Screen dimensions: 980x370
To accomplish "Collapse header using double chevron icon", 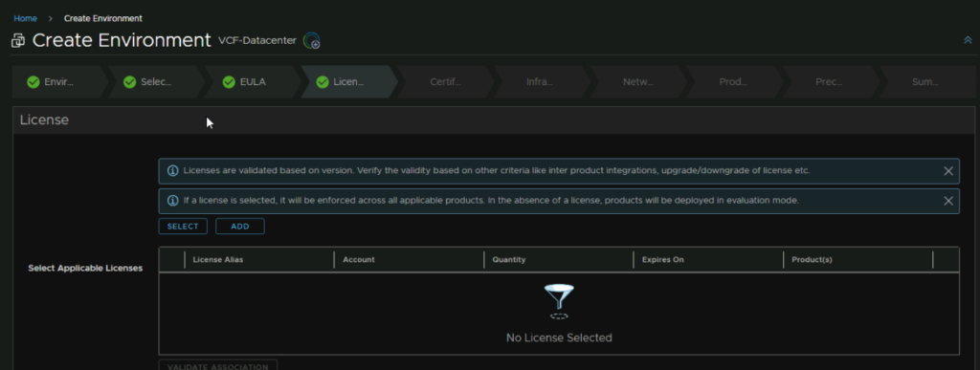I will [x=968, y=40].
